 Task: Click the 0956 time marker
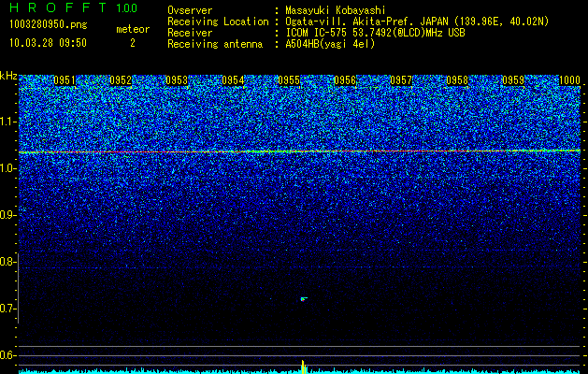tap(345, 80)
